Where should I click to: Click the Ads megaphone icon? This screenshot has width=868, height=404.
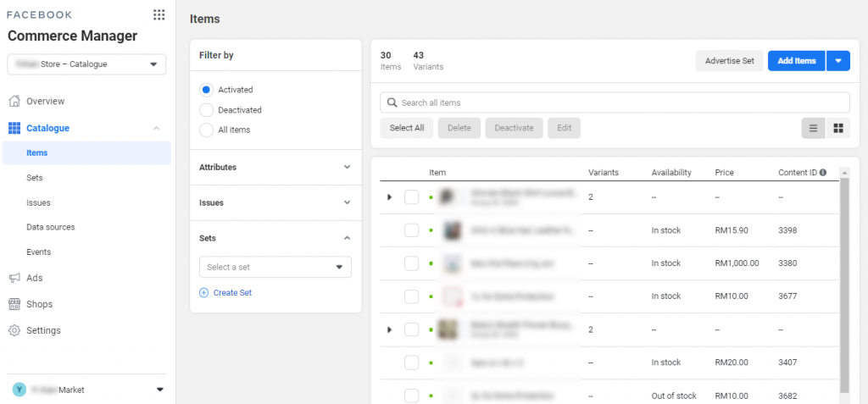coord(14,278)
